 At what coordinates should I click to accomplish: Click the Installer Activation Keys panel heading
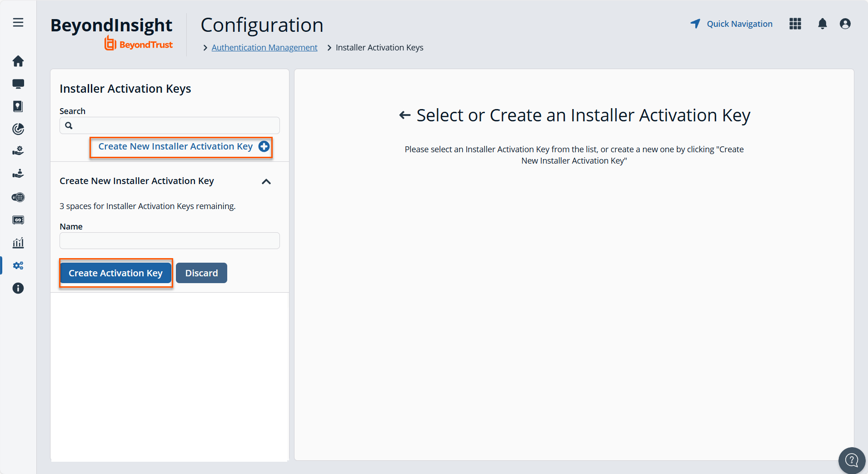pos(125,89)
